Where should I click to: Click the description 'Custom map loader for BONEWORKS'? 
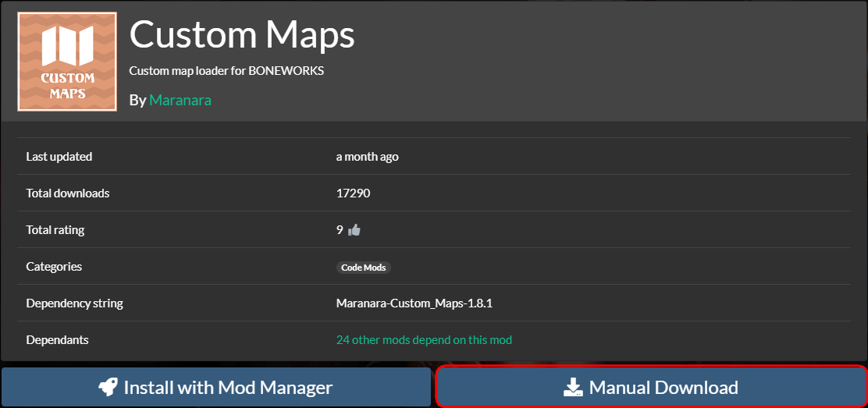click(x=226, y=71)
